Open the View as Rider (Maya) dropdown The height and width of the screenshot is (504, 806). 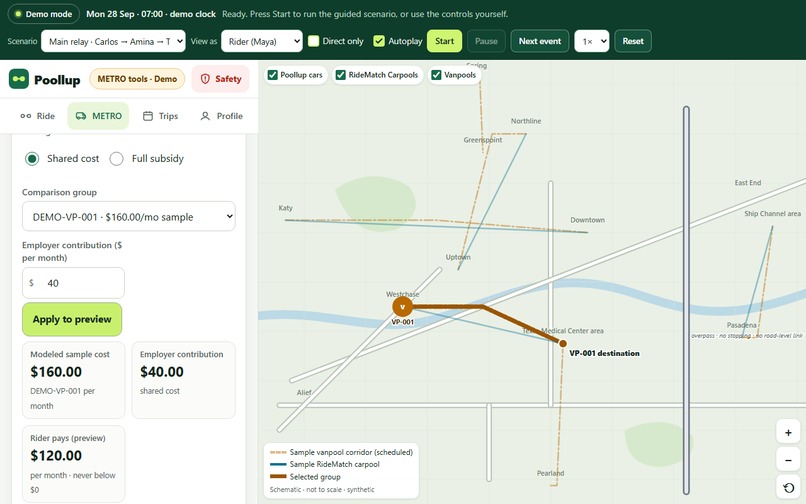[262, 41]
